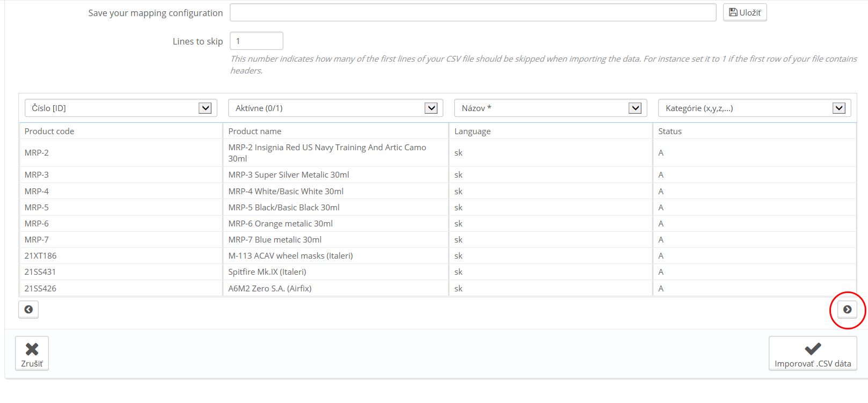The width and height of the screenshot is (868, 403).
Task: Focus the mapping configuration name field
Action: [472, 12]
